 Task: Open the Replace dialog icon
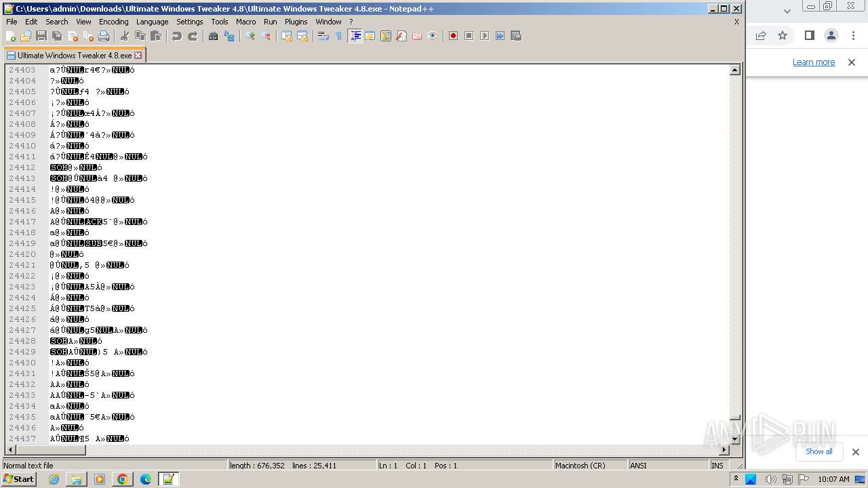(229, 36)
